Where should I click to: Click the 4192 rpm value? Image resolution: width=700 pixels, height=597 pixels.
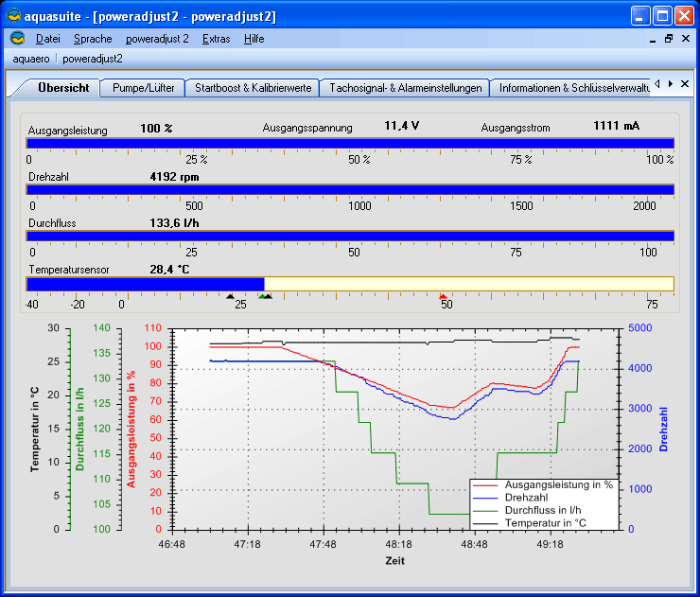[174, 177]
